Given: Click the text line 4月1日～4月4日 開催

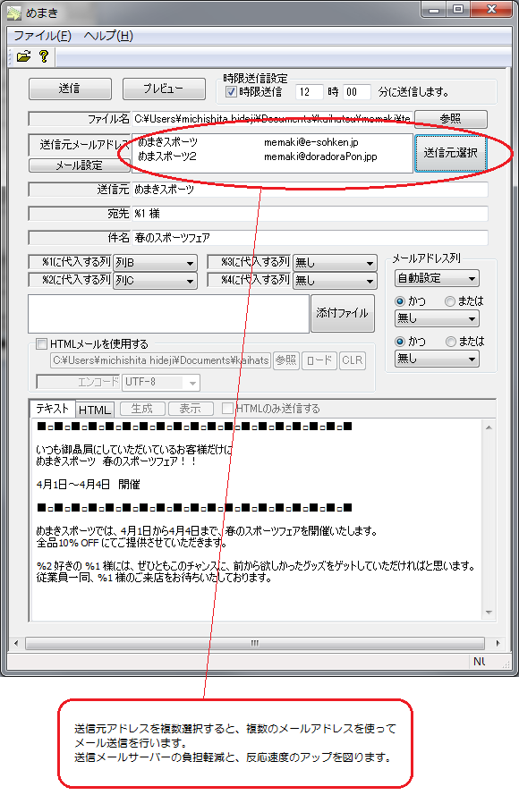Looking at the screenshot, I should tap(88, 485).
